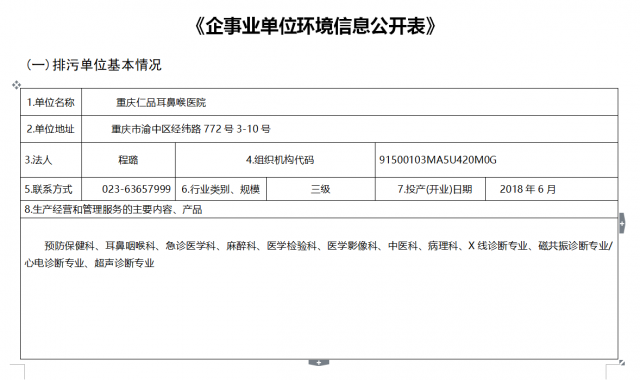Select the 4.组织机构代码 label cell

click(x=275, y=160)
